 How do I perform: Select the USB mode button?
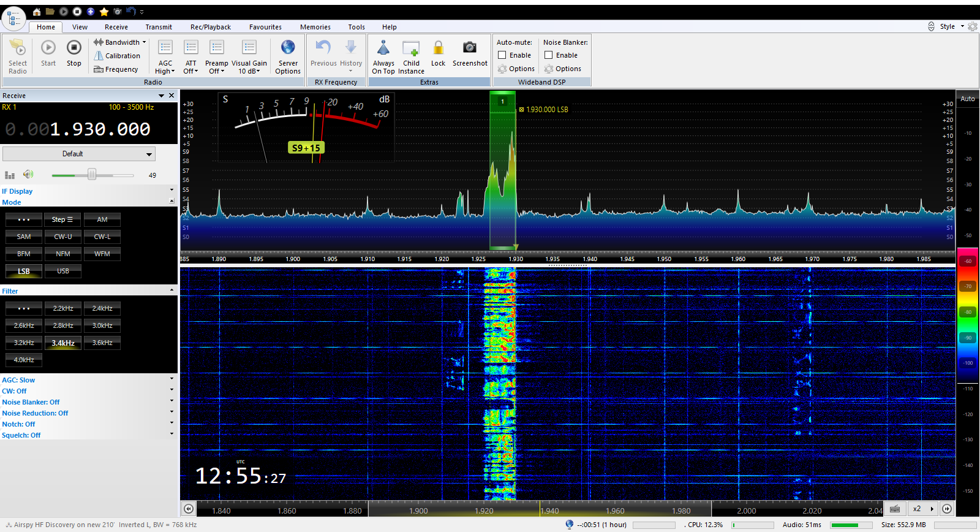pos(63,271)
